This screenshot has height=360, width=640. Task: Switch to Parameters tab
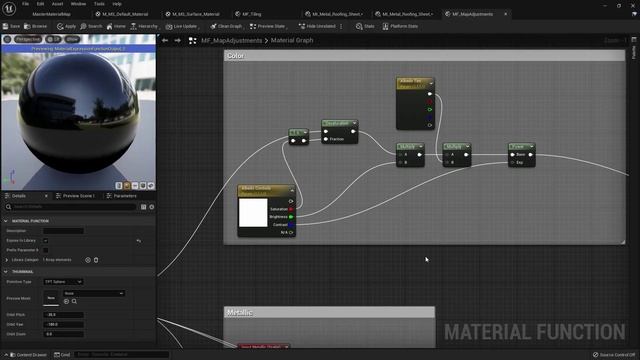[x=122, y=196]
